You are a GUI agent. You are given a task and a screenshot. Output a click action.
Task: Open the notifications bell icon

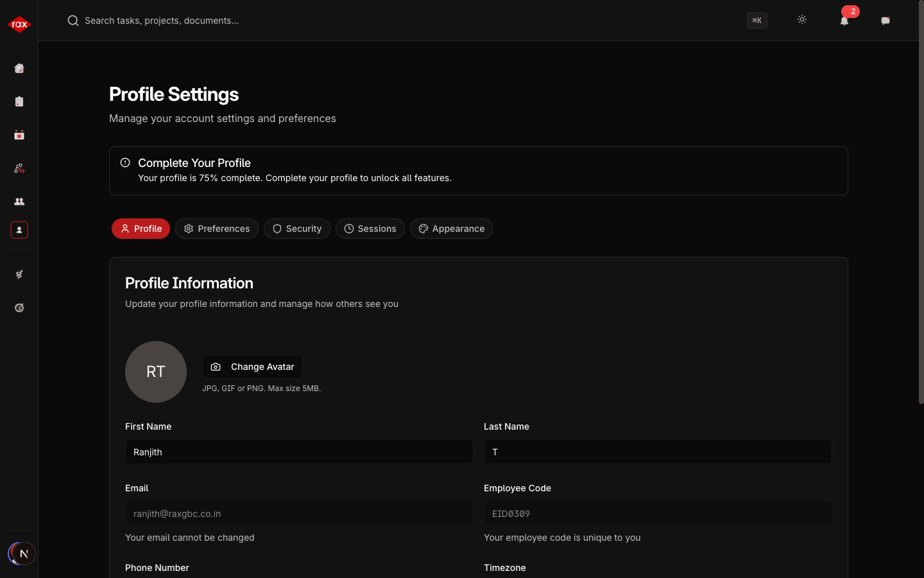844,21
